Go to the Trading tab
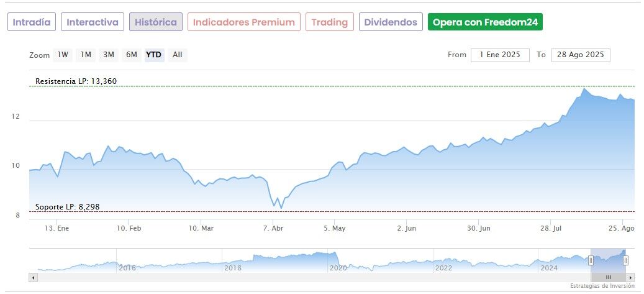The width and height of the screenshot is (644, 294). pyautogui.click(x=330, y=22)
